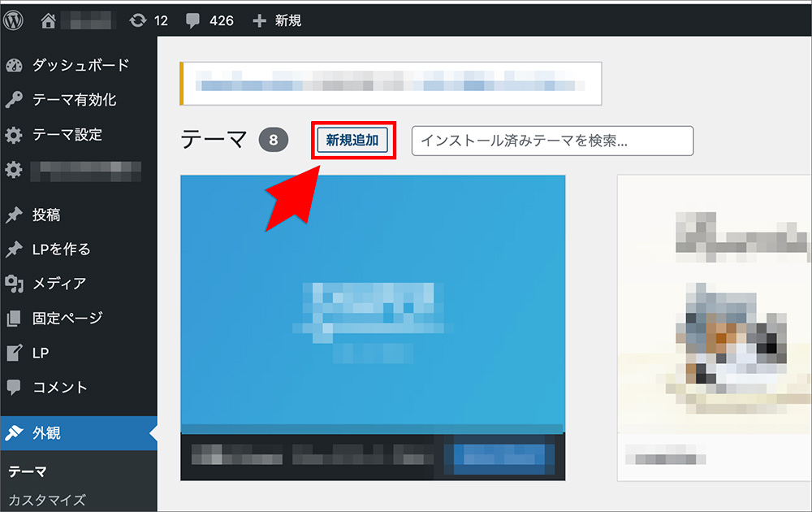This screenshot has width=812, height=512.
Task: Click the plus icon for 新規
Action: pyautogui.click(x=259, y=21)
